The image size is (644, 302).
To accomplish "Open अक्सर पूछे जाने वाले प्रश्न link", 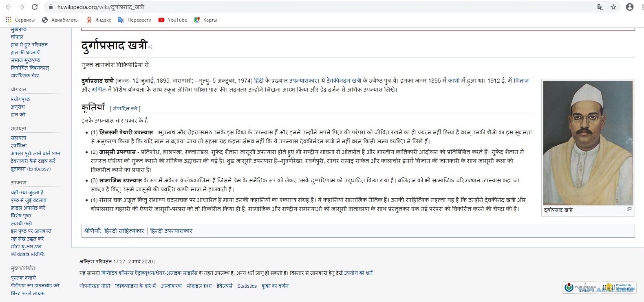I will click(35, 153).
